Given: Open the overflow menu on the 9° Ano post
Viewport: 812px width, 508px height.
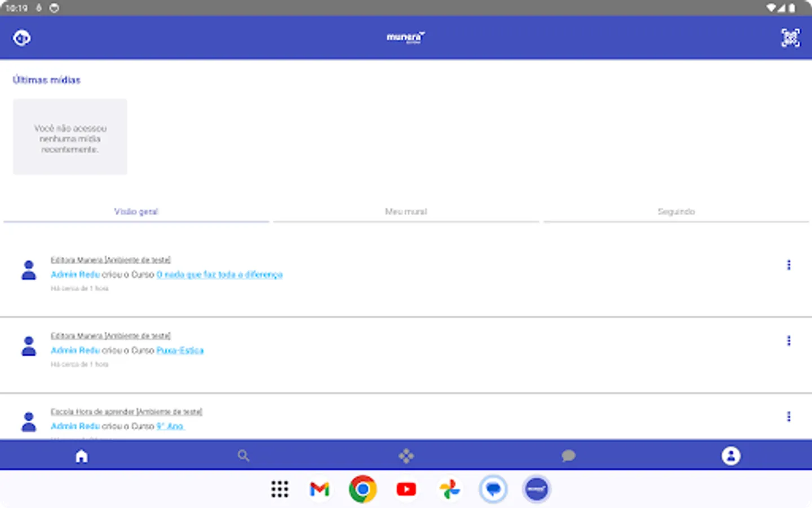Looking at the screenshot, I should [788, 417].
